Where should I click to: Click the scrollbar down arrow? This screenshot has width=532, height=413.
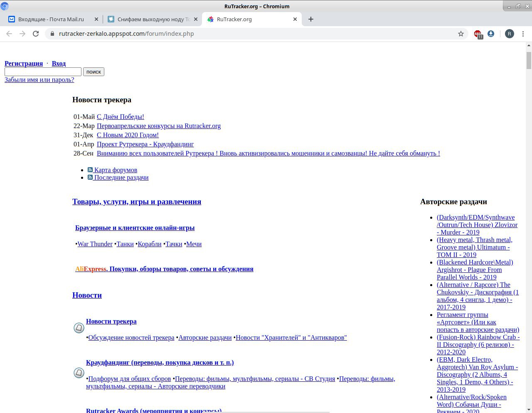(x=529, y=409)
